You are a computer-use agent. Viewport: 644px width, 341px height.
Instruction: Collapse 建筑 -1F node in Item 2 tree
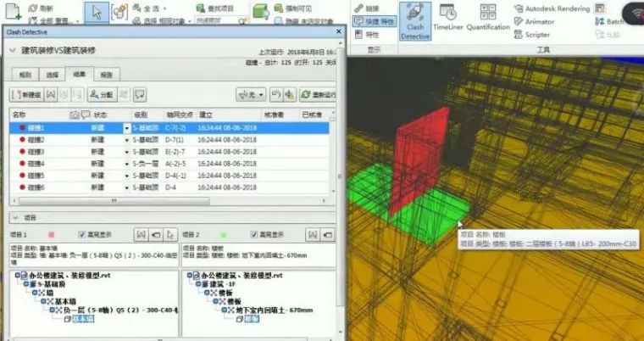198,284
